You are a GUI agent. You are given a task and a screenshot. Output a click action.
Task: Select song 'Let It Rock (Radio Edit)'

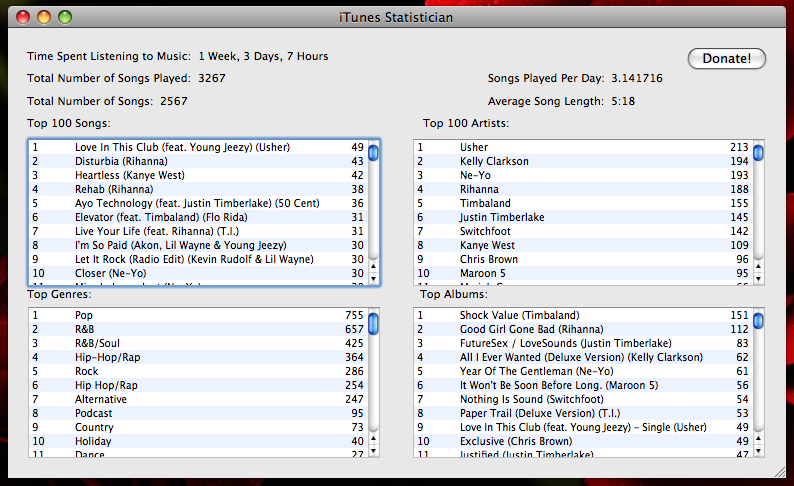coord(198,259)
